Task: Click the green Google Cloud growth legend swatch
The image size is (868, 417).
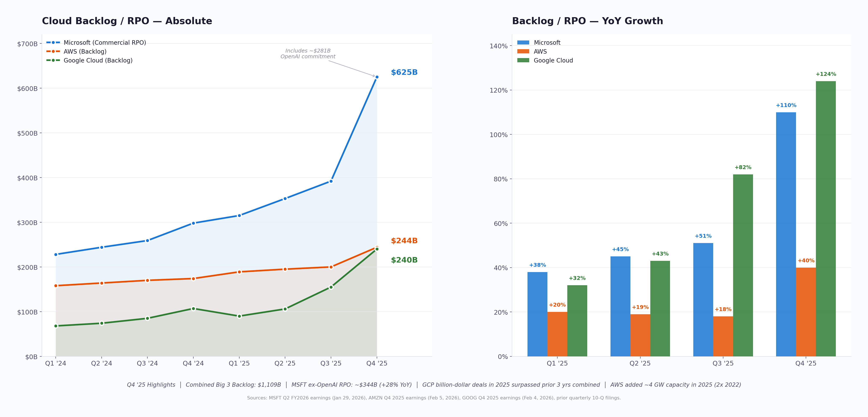Action: coord(523,60)
